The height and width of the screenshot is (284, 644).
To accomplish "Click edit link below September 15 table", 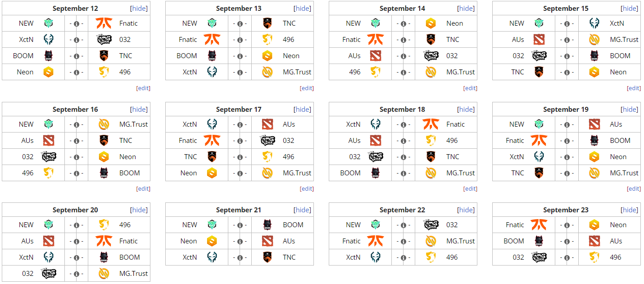I will click(634, 88).
